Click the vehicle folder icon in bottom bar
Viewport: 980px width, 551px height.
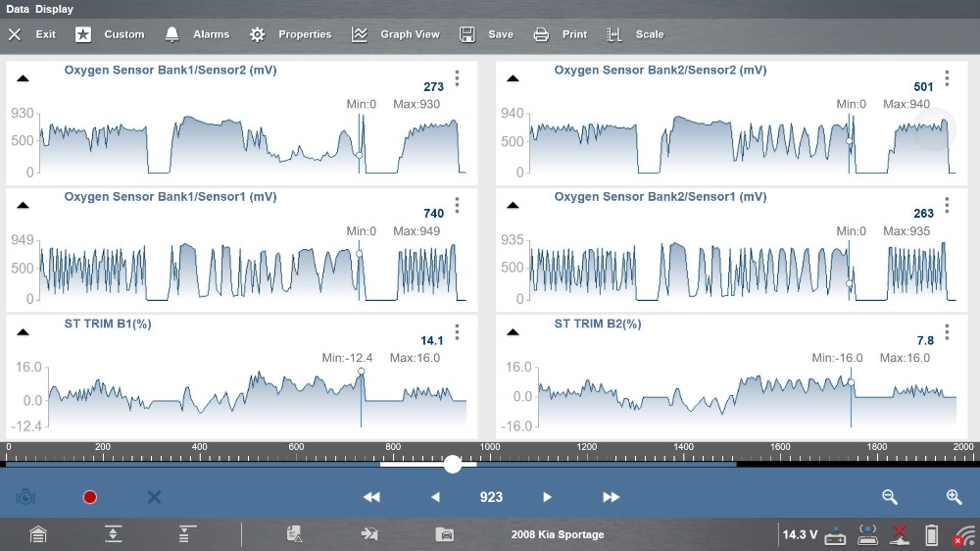tap(445, 534)
